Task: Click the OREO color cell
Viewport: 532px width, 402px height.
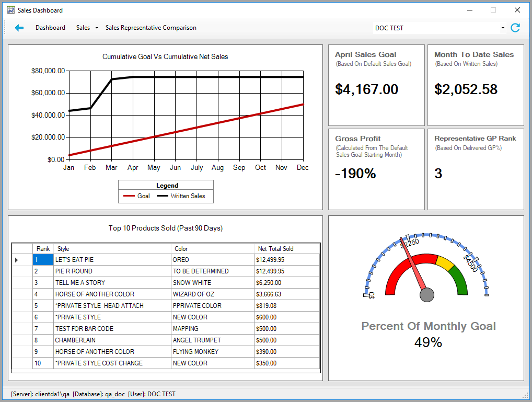Action: (212, 260)
